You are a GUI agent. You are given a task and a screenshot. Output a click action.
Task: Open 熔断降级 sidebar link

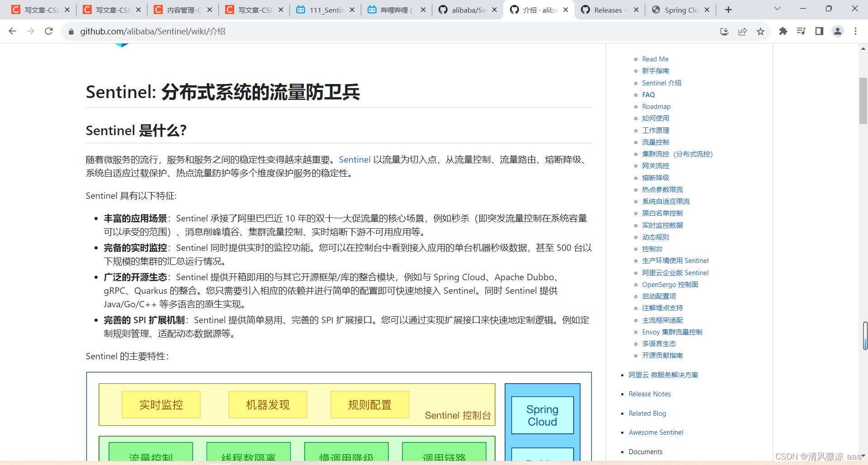click(656, 178)
